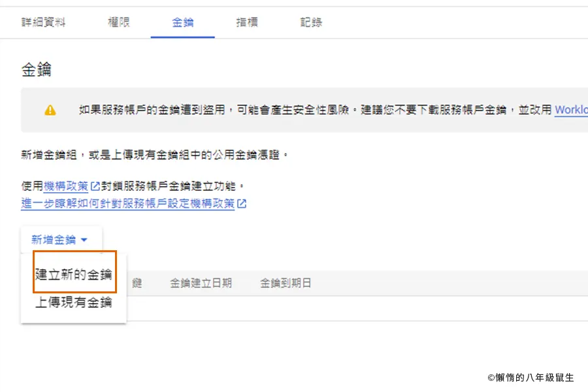Choose 建立新的金鑰 from the menu

tap(74, 274)
